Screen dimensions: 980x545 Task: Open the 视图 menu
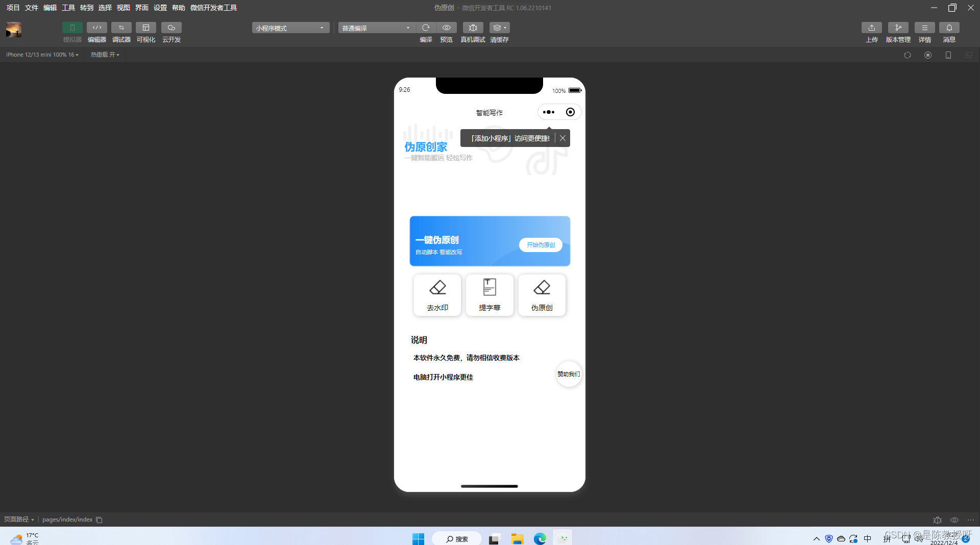click(x=124, y=8)
